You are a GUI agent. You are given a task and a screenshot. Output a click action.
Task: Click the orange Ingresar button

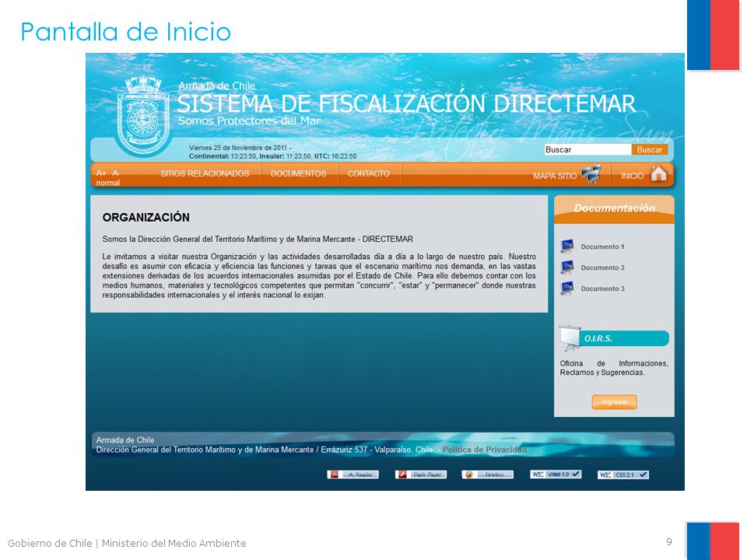point(615,402)
